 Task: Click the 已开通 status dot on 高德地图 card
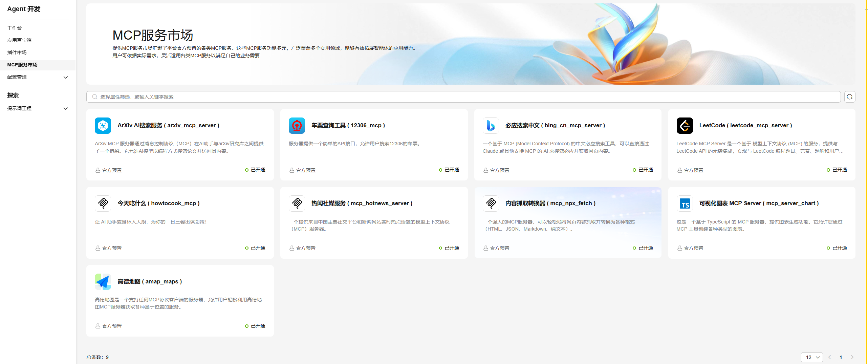(247, 326)
